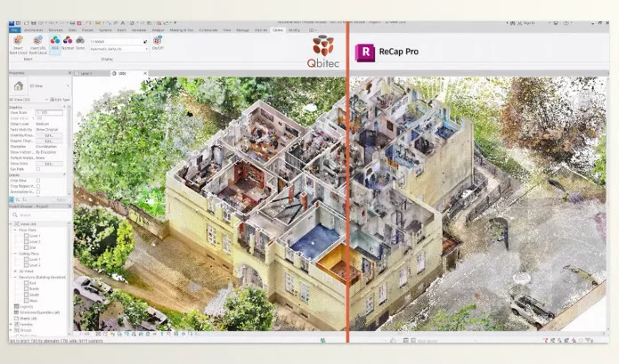Image resolution: width=619 pixels, height=364 pixels.
Task: Click Edit button for Visibility/Graphics Overrides
Action: click(x=49, y=135)
